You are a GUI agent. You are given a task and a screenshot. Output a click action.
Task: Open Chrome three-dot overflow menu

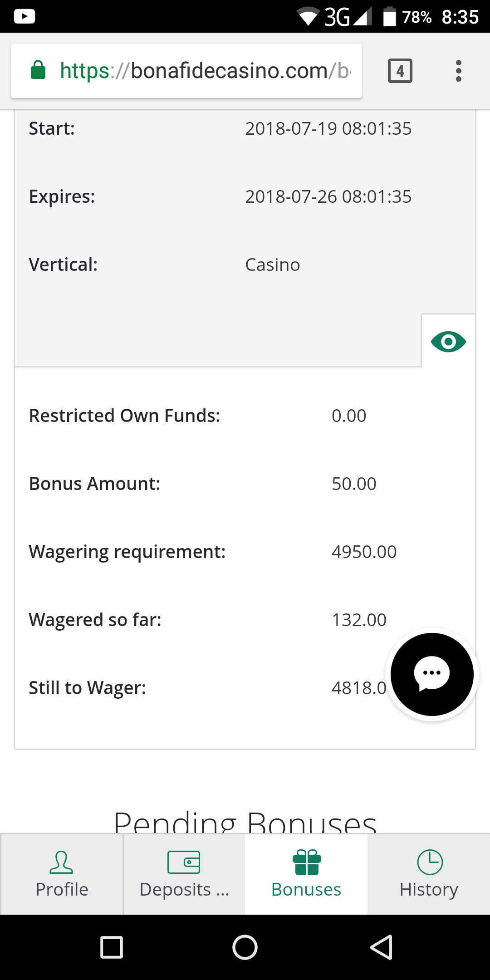459,71
